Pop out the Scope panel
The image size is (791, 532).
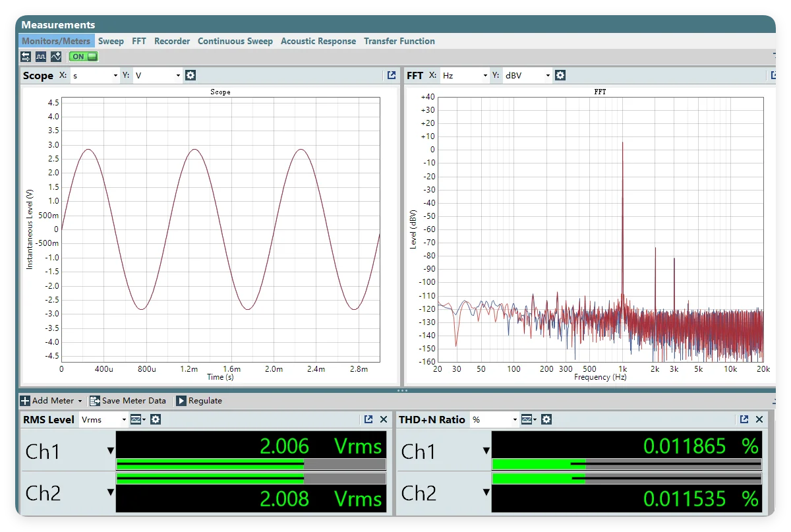coord(392,75)
